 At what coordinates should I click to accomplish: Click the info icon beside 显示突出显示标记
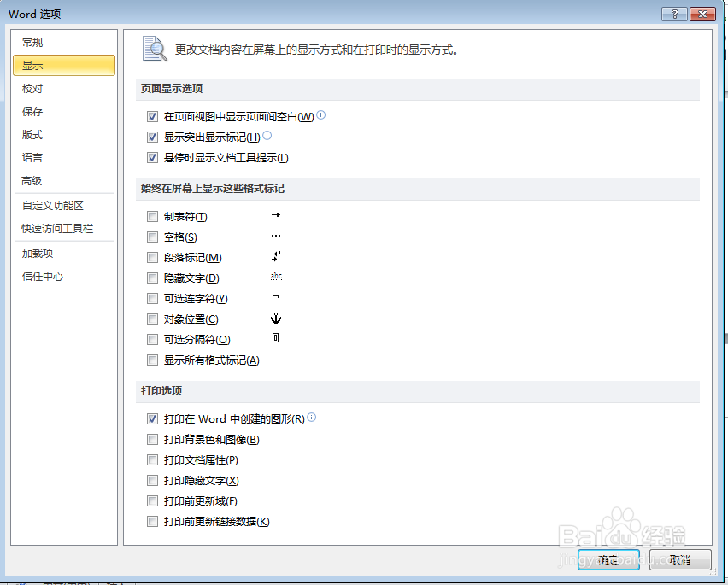(x=267, y=136)
